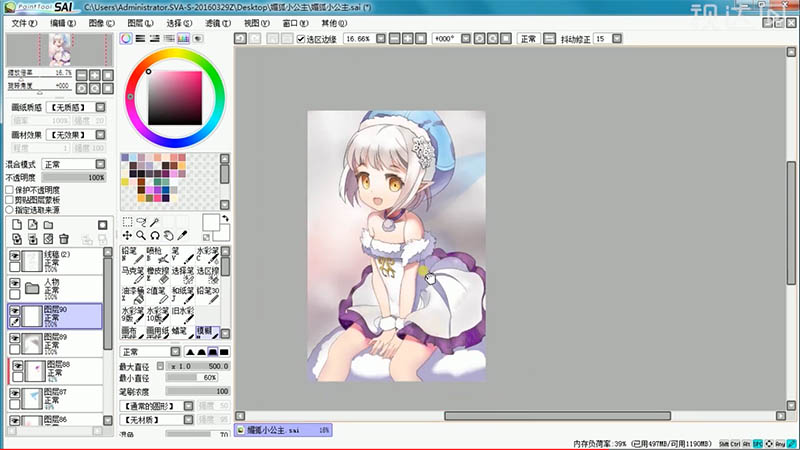Open the rotation angle dropdown +000°
800x450 pixels.
466,39
